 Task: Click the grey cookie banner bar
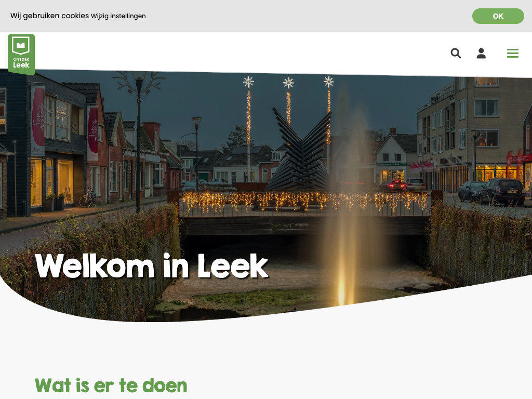266,16
